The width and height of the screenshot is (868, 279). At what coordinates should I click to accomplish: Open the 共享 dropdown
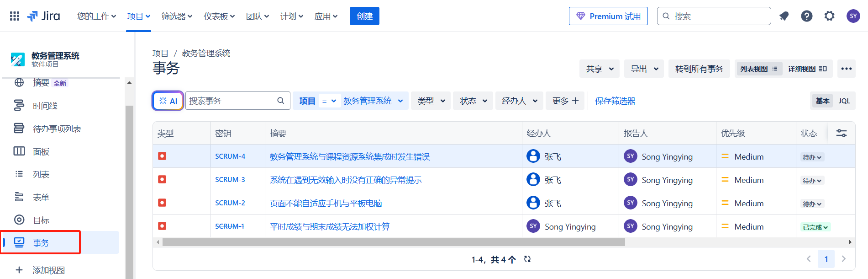(x=600, y=69)
